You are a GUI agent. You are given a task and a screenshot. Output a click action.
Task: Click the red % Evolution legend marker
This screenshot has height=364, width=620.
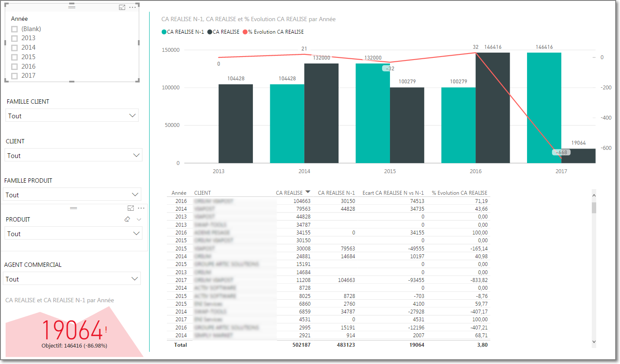[245, 32]
